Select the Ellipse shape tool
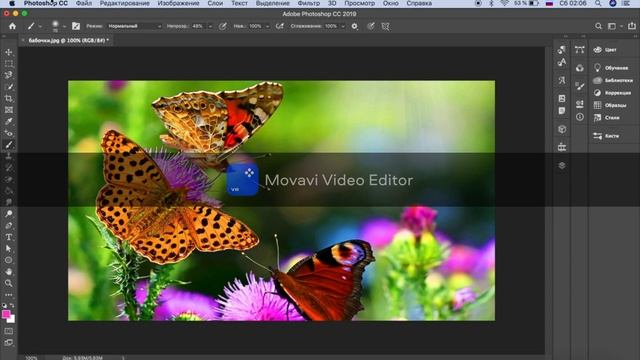This screenshot has width=640, height=360. [x=9, y=260]
